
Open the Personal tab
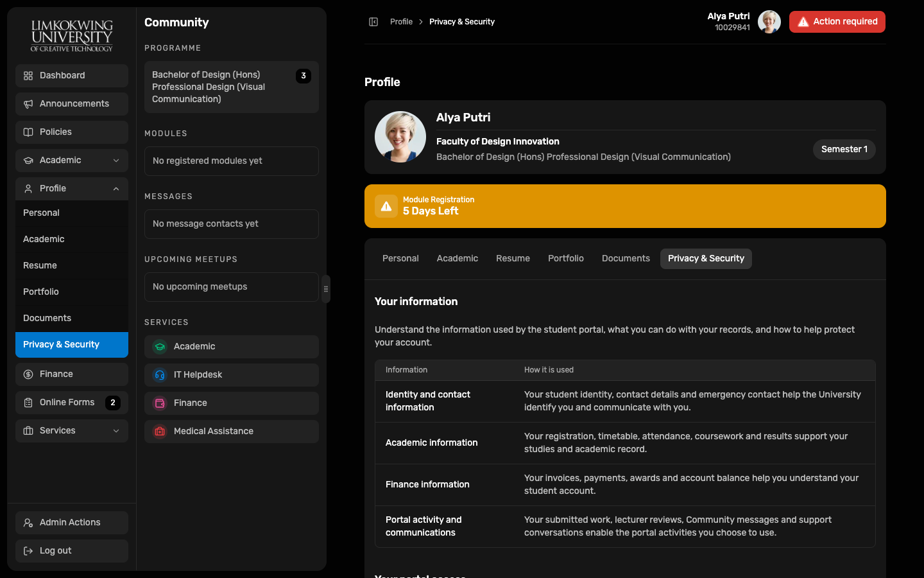tap(400, 259)
